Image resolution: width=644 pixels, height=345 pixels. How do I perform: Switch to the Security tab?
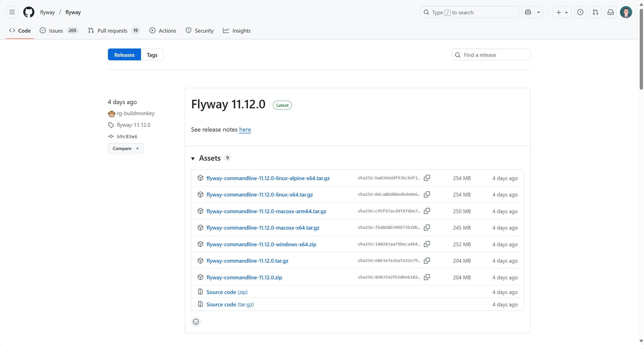(x=199, y=31)
